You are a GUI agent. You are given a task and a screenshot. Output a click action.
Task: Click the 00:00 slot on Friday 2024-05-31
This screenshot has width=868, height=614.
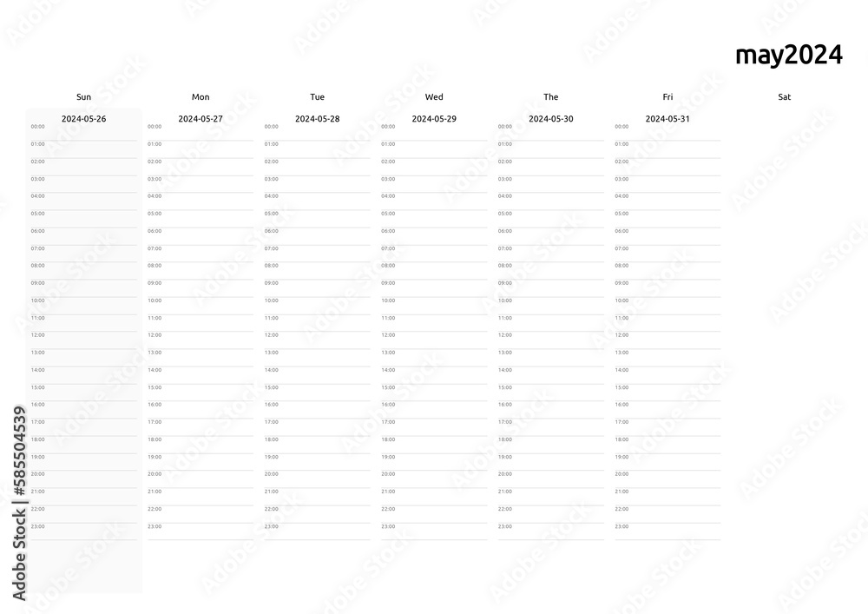[x=667, y=132]
